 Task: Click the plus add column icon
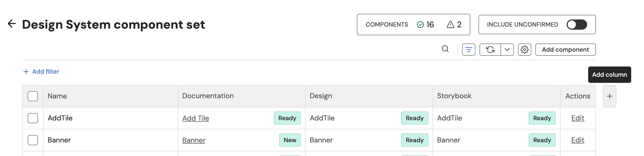pyautogui.click(x=609, y=96)
